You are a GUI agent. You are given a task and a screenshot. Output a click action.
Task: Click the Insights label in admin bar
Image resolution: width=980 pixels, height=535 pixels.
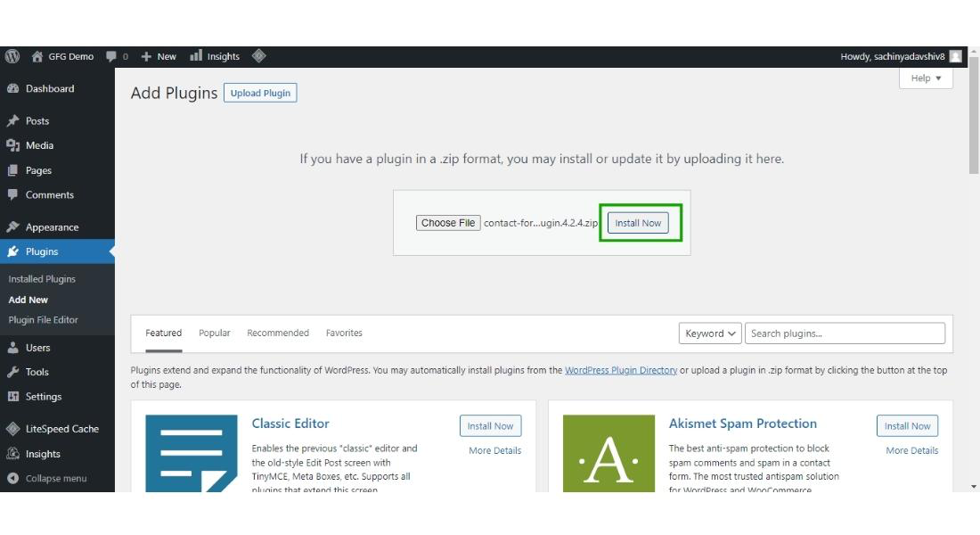[x=223, y=56]
